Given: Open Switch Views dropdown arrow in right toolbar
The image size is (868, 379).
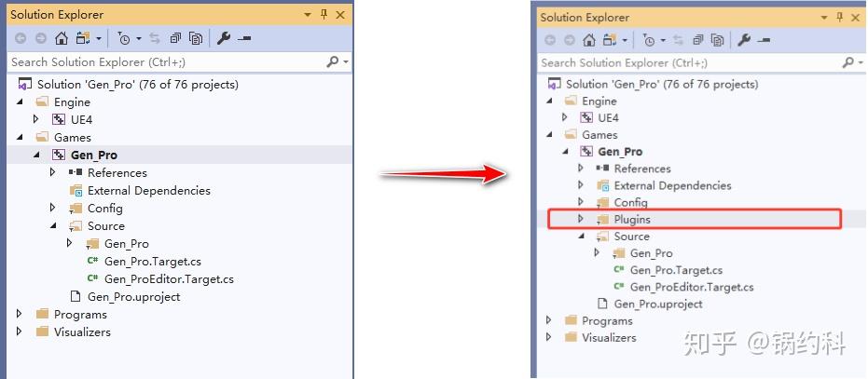Looking at the screenshot, I should click(x=625, y=40).
